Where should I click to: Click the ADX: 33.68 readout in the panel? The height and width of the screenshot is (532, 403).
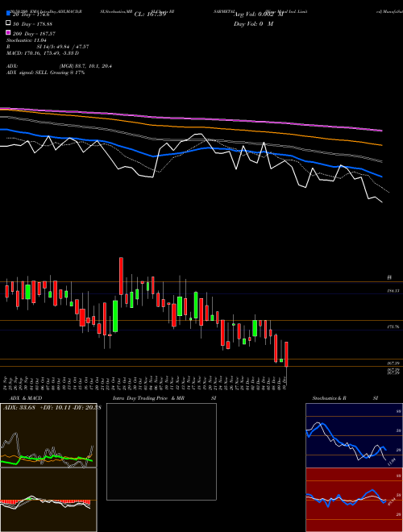(x=19, y=408)
